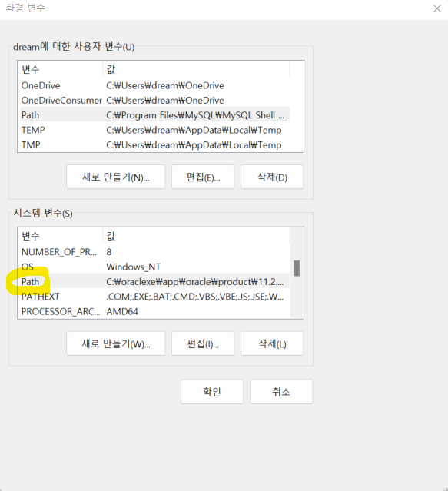Cancel with the 취소 button
Viewport: 448px width, 491px height.
pyautogui.click(x=281, y=392)
